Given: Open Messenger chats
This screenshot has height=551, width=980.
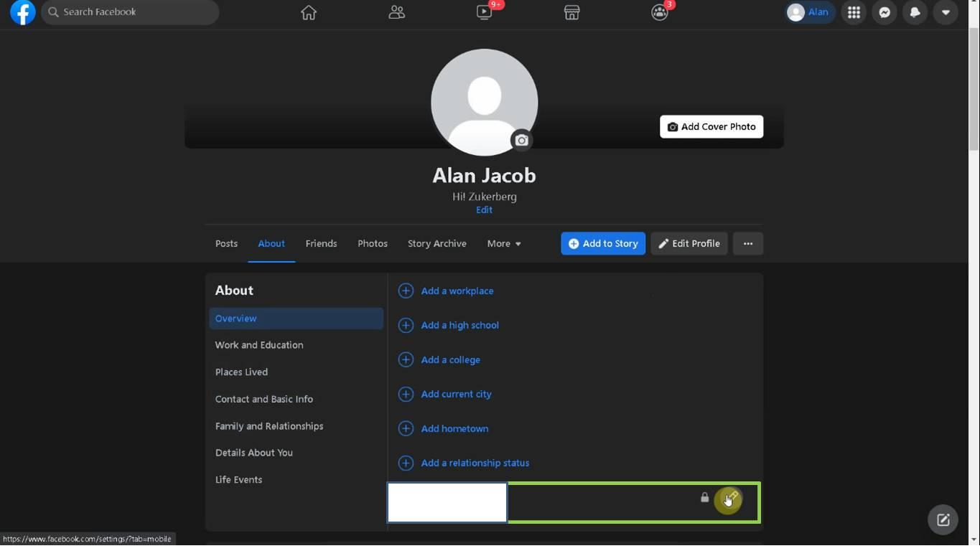Looking at the screenshot, I should [x=885, y=12].
